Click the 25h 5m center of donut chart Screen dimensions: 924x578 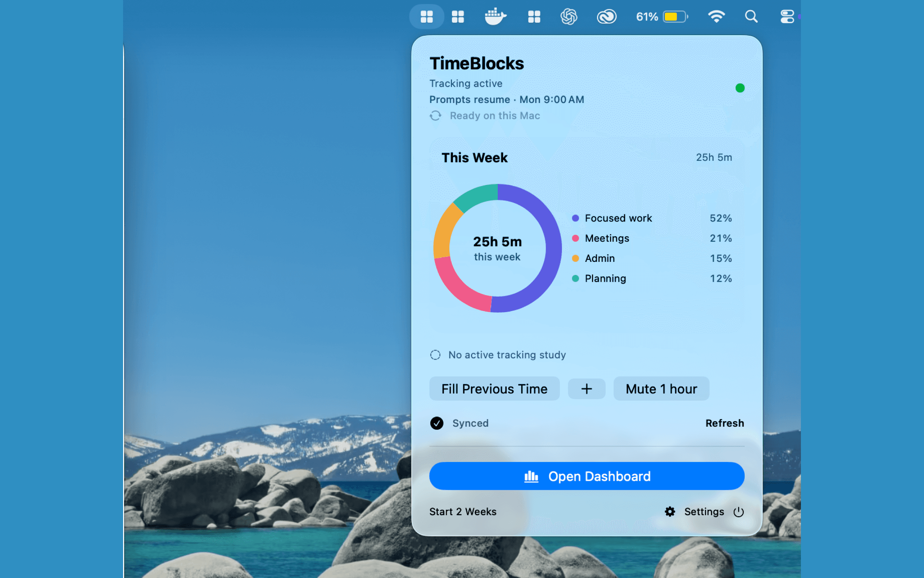497,242
